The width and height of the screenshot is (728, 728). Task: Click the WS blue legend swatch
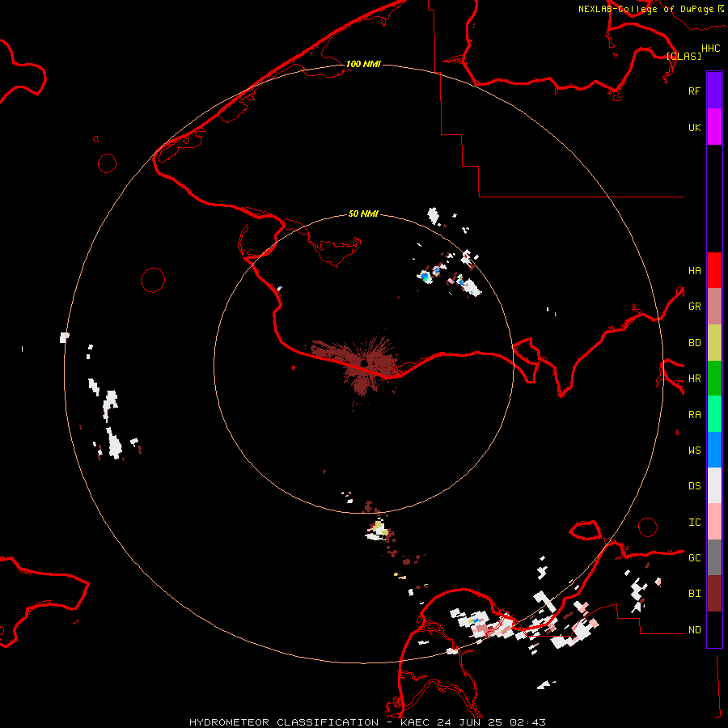click(x=714, y=450)
